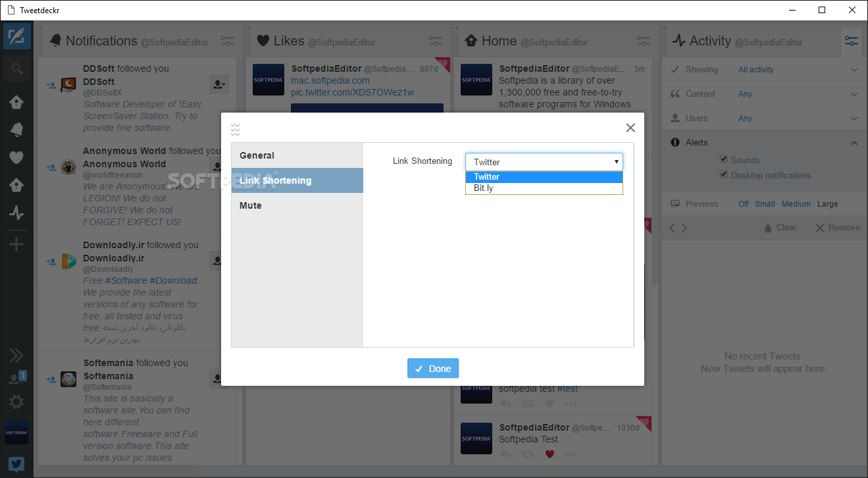Click Softemania user avatar
The height and width of the screenshot is (478, 868).
pyautogui.click(x=68, y=379)
